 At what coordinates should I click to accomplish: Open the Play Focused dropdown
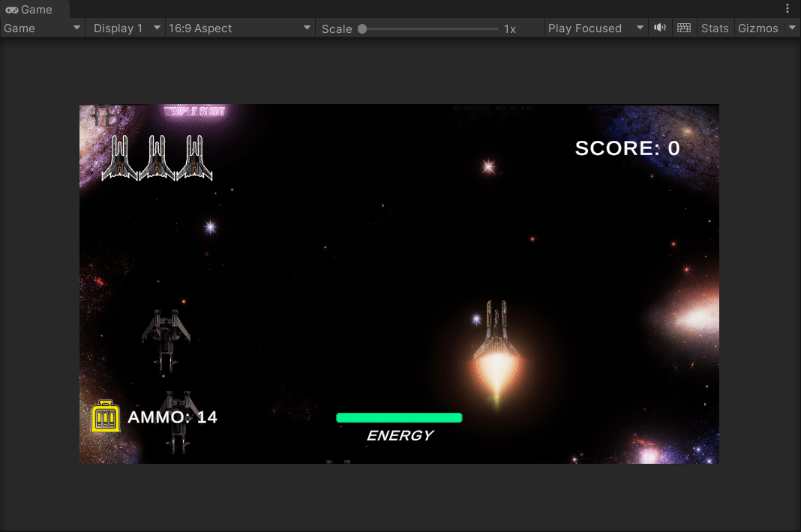[595, 28]
